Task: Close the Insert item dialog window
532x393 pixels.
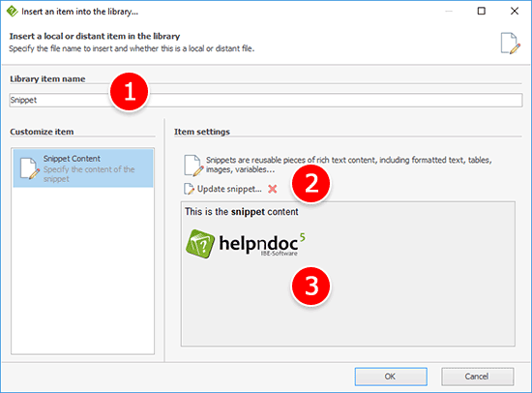Action: (x=515, y=11)
